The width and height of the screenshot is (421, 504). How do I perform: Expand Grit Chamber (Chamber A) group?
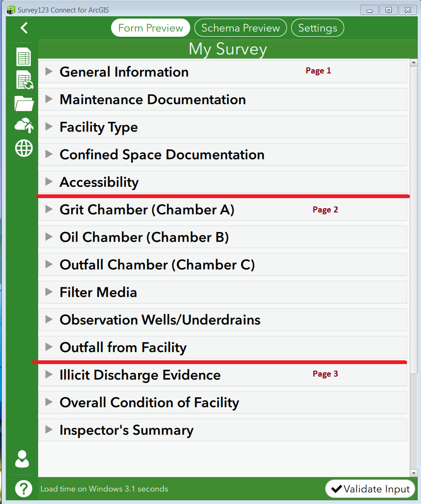[222, 210]
